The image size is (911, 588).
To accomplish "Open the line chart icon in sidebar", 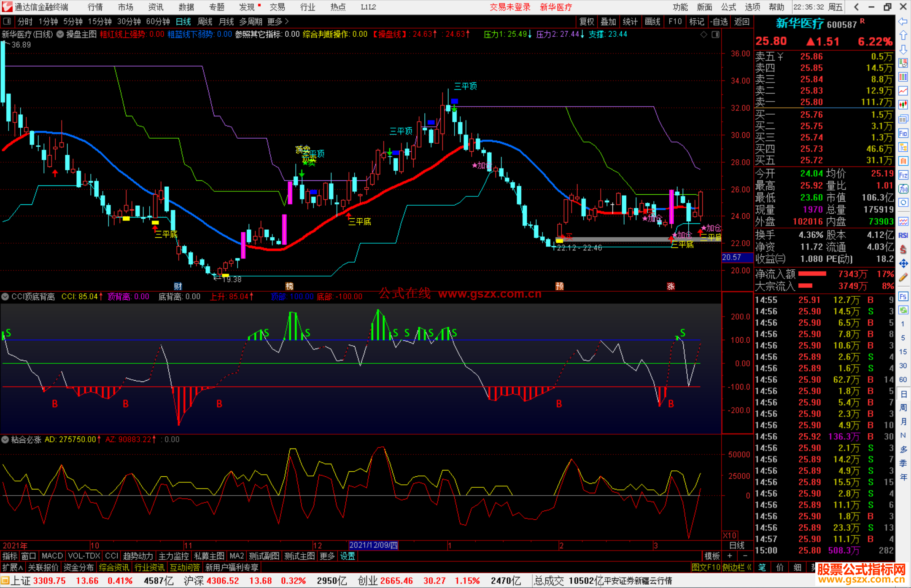I will [x=903, y=91].
